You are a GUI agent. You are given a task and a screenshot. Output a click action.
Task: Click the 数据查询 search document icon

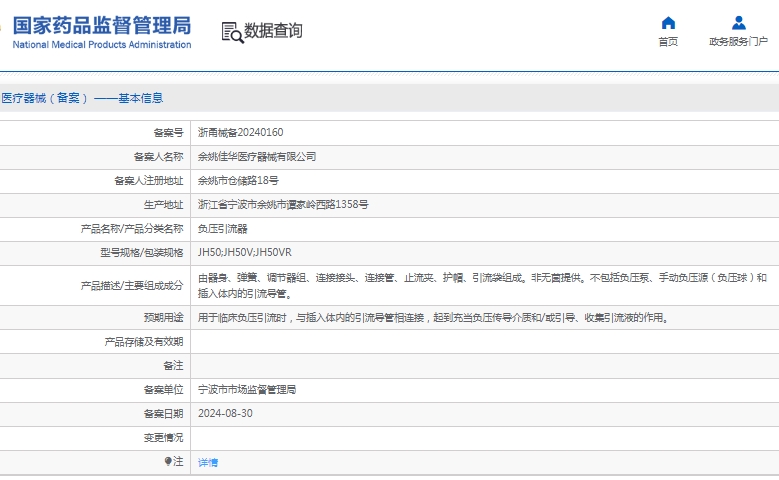point(232,32)
